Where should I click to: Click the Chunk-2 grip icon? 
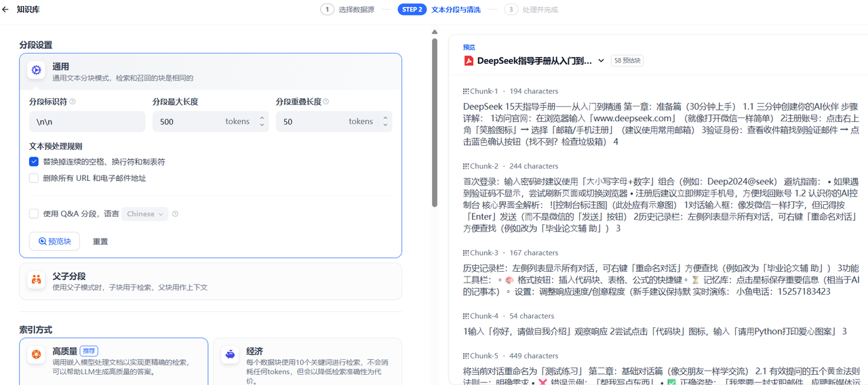coord(466,166)
